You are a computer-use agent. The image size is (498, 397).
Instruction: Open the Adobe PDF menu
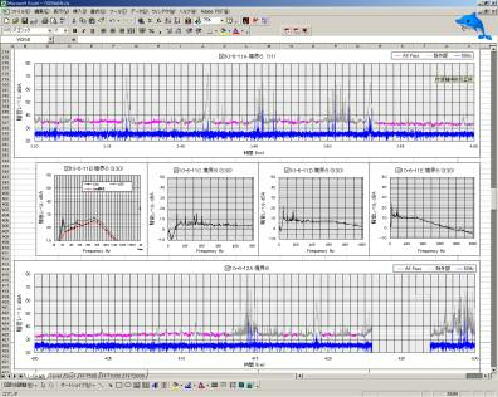tap(214, 12)
